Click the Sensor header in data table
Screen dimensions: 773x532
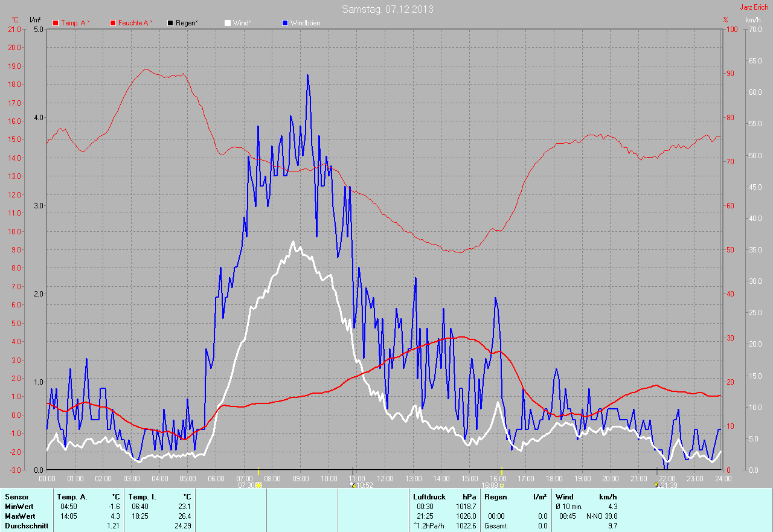tap(17, 497)
